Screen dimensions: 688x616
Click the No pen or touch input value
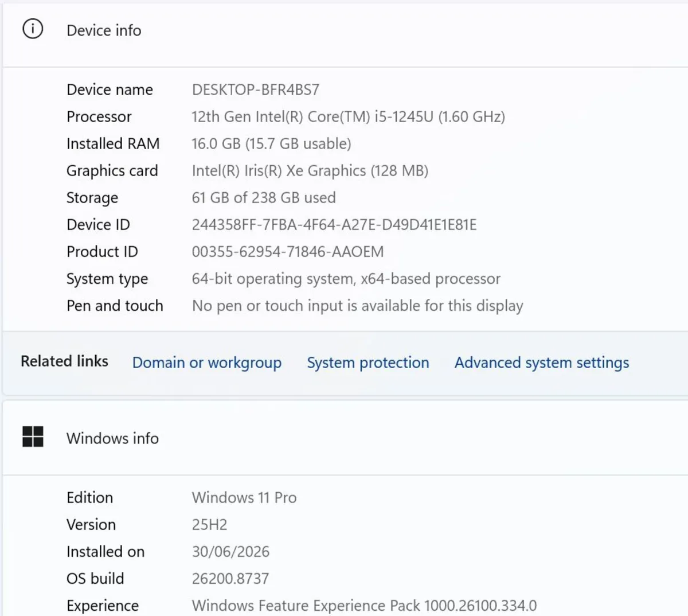[358, 306]
